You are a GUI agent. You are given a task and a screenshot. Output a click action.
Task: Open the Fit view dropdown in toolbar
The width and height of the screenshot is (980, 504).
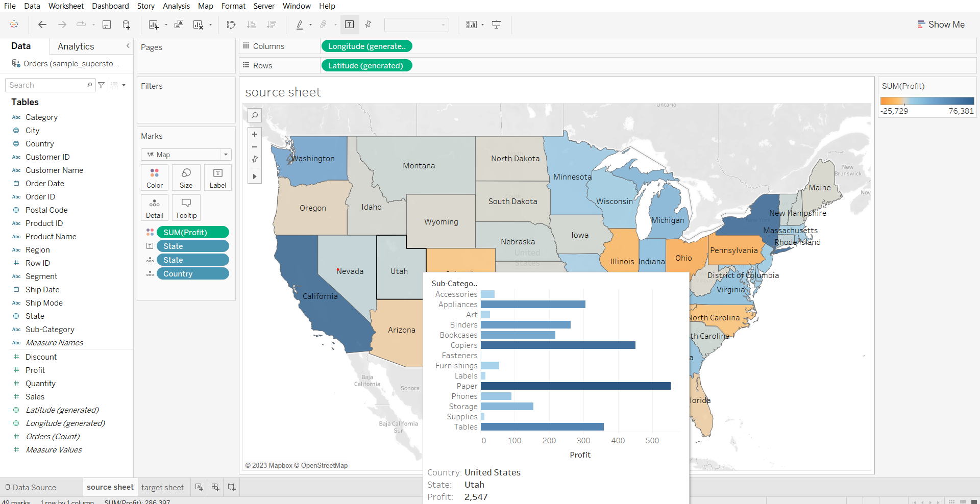[416, 24]
